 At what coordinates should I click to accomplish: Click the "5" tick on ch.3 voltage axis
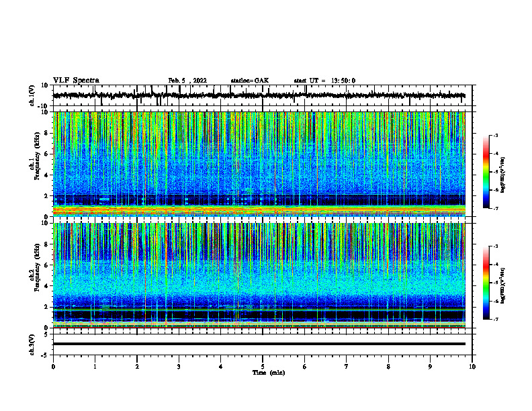(x=46, y=334)
